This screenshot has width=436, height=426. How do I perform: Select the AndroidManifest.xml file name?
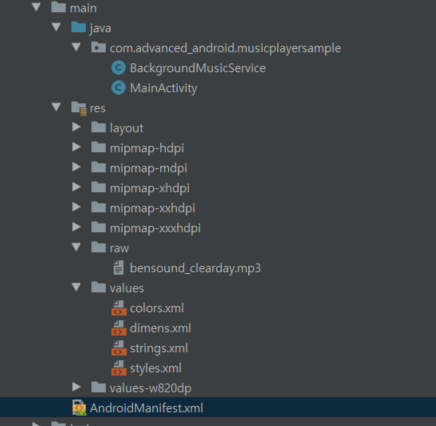pyautogui.click(x=146, y=408)
